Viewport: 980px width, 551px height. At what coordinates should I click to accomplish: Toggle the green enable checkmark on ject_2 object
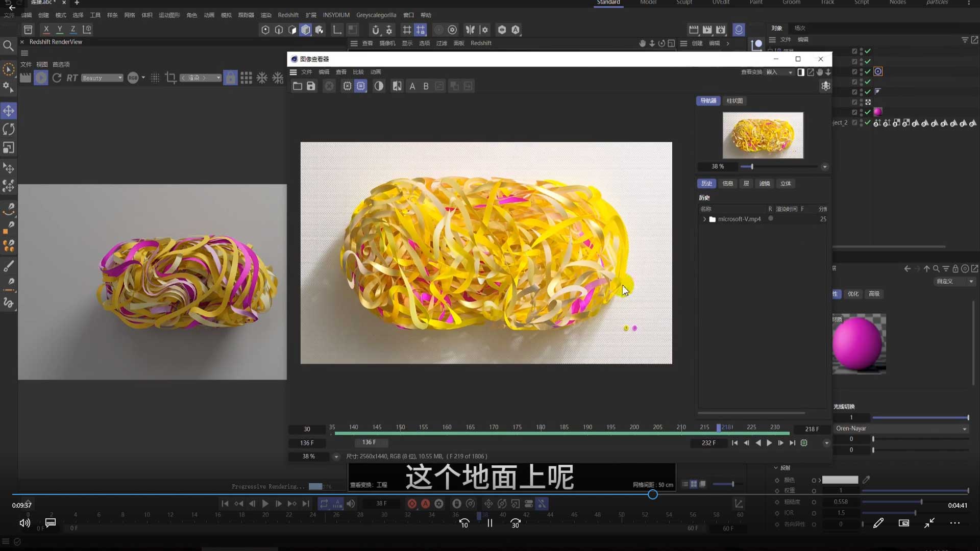pos(868,122)
